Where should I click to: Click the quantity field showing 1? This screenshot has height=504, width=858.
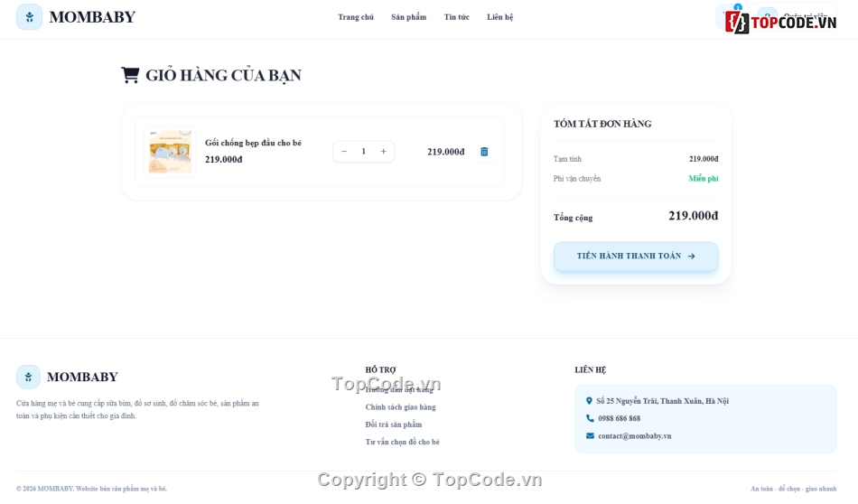pos(363,152)
